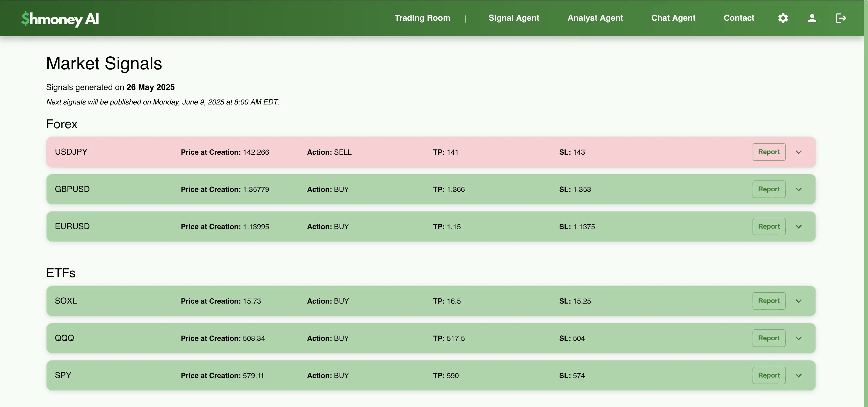The width and height of the screenshot is (868, 407).
Task: View the GBPUSD Report
Action: (x=769, y=189)
